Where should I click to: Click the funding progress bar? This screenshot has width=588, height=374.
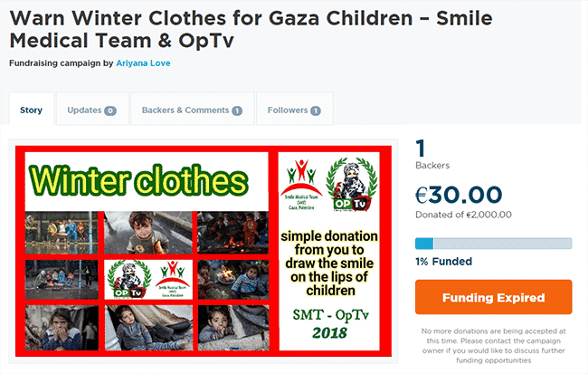pos(494,244)
